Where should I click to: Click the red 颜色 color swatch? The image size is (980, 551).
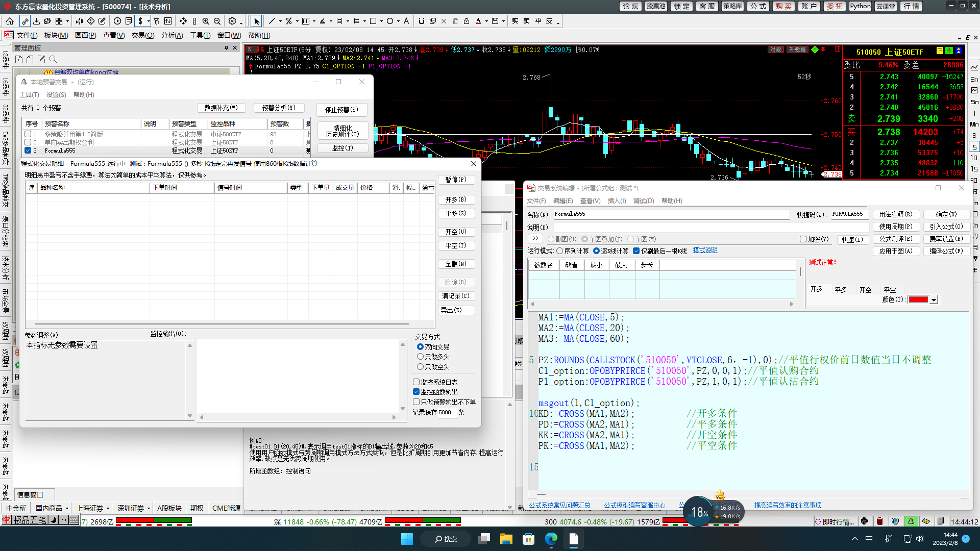918,300
